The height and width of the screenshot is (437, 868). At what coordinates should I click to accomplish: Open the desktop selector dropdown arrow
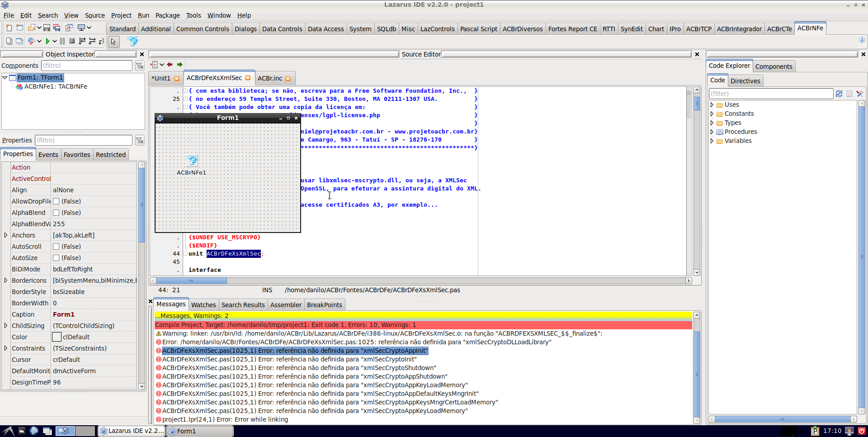[x=89, y=28]
